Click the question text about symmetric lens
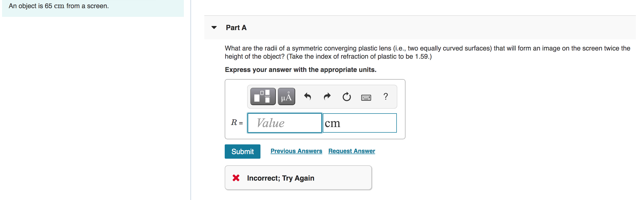This screenshot has height=200, width=644. 427,52
